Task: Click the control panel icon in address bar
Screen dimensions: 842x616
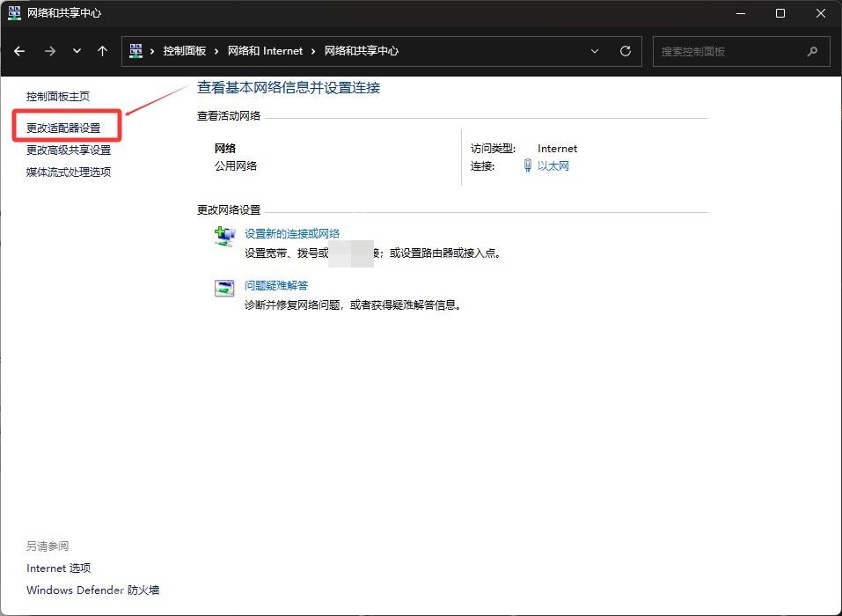Action: click(135, 51)
